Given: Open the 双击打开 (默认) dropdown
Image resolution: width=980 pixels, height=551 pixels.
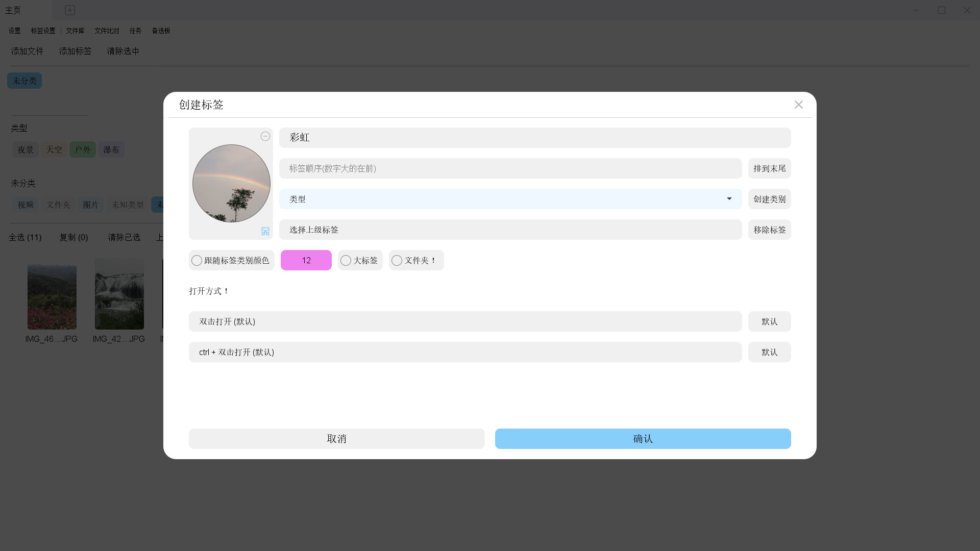Looking at the screenshot, I should 464,321.
